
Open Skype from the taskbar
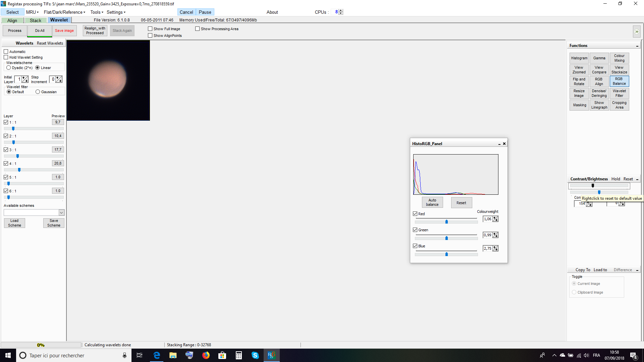pos(255,355)
